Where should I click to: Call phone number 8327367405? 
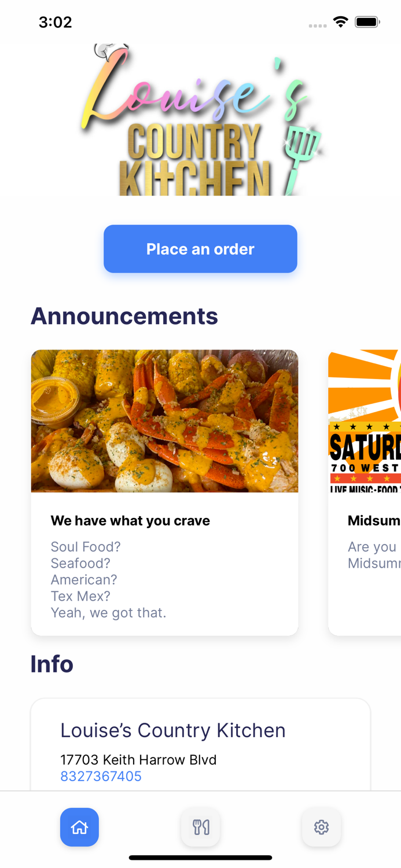(x=101, y=776)
